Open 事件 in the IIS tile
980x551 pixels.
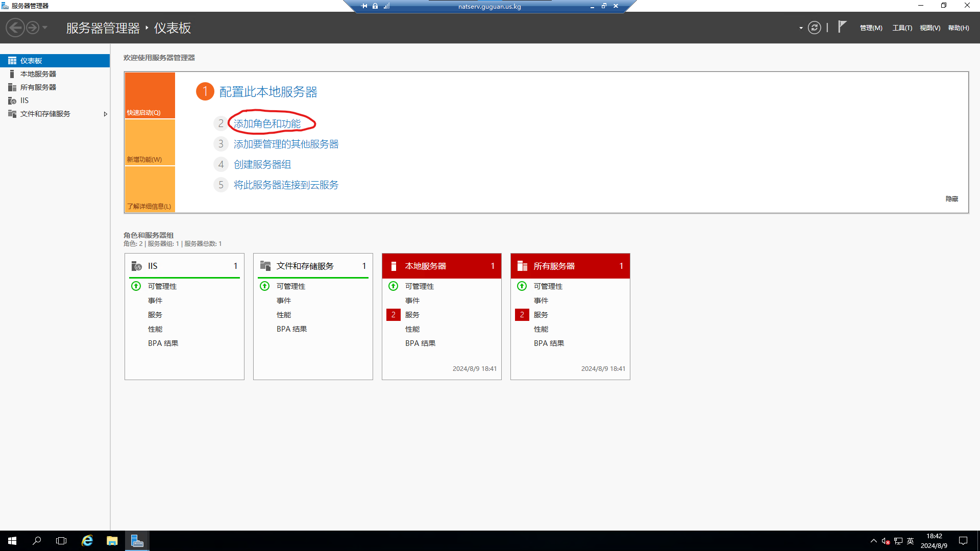click(x=155, y=300)
